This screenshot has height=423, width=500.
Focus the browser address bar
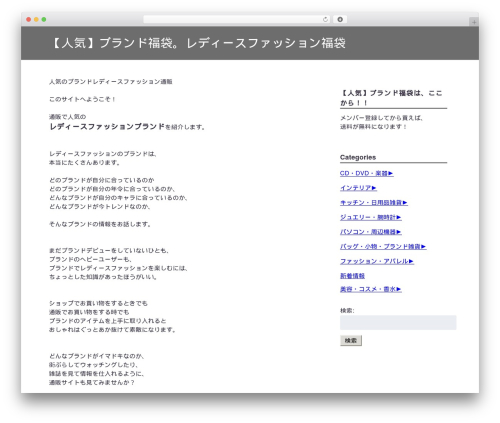point(236,19)
